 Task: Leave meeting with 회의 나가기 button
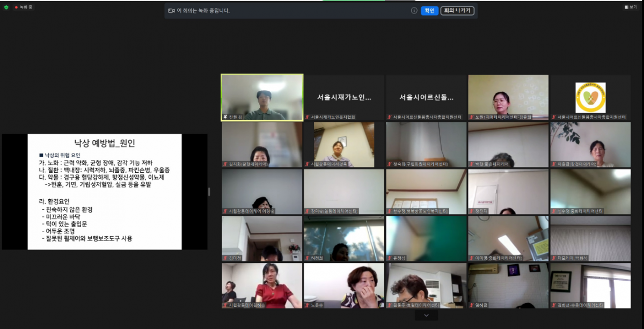click(457, 10)
